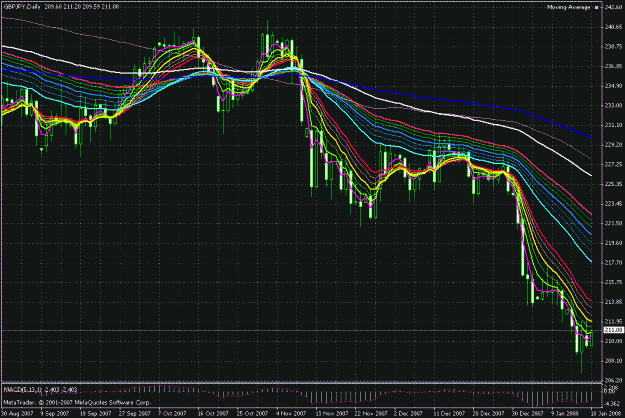Click the 22 Nov 2007 date label
This screenshot has width=625, height=418.
coord(370,413)
